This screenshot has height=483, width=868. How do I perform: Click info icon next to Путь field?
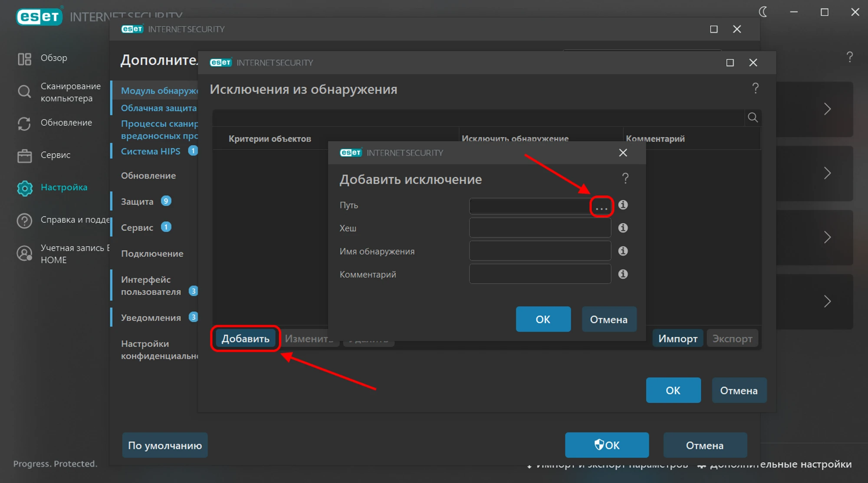623,205
